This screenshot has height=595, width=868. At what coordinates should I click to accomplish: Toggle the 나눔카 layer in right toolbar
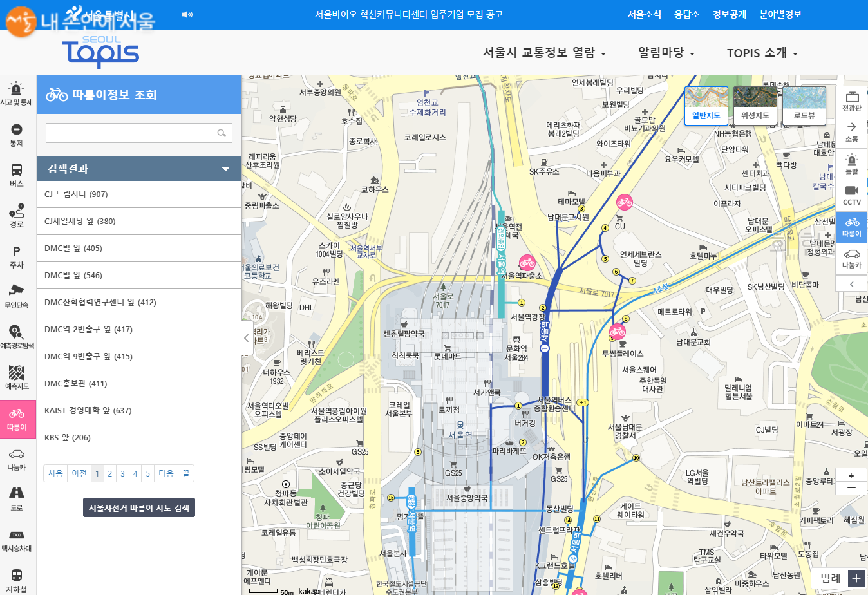click(x=851, y=258)
